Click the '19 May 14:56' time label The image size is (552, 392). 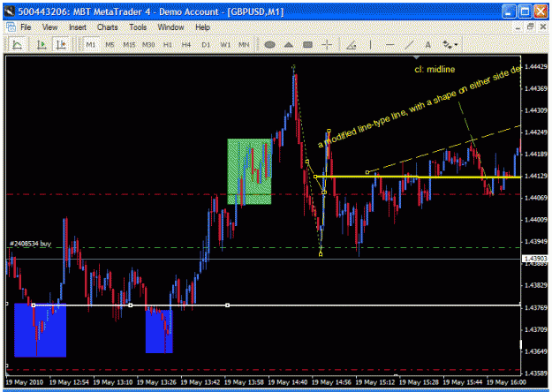click(x=331, y=382)
